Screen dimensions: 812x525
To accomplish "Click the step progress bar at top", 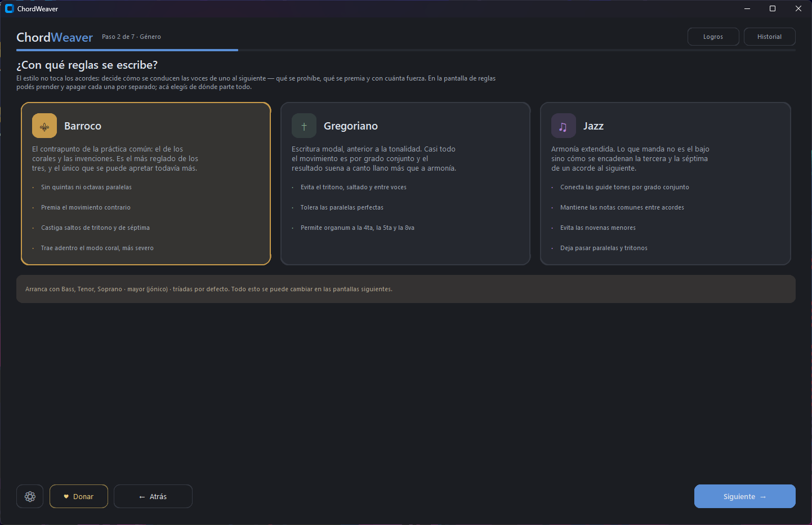I will (406, 50).
